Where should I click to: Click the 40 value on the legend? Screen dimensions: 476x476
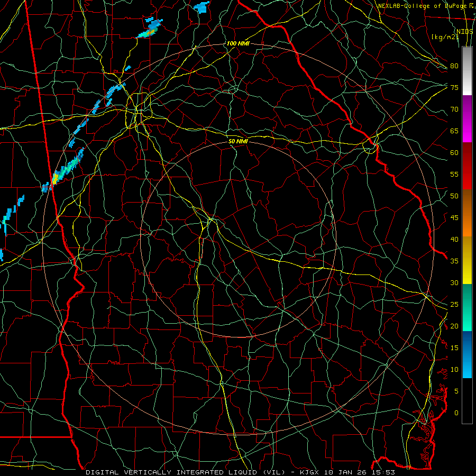(x=454, y=239)
